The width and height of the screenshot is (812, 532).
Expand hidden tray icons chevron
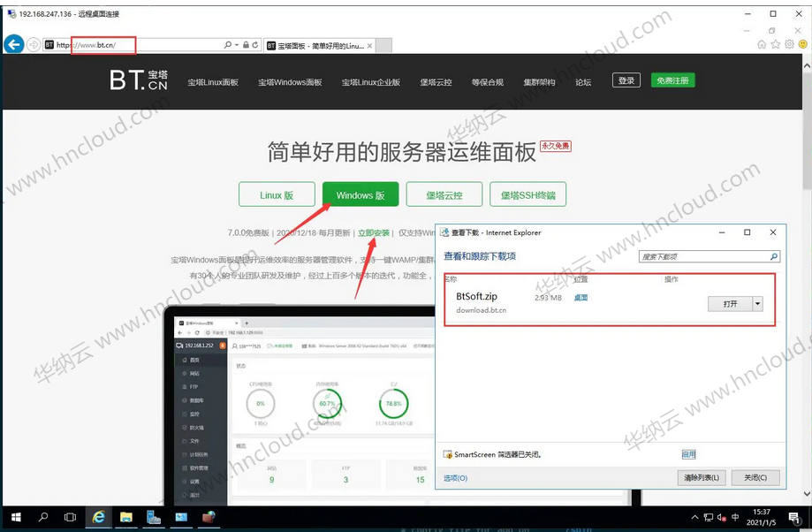pyautogui.click(x=695, y=517)
